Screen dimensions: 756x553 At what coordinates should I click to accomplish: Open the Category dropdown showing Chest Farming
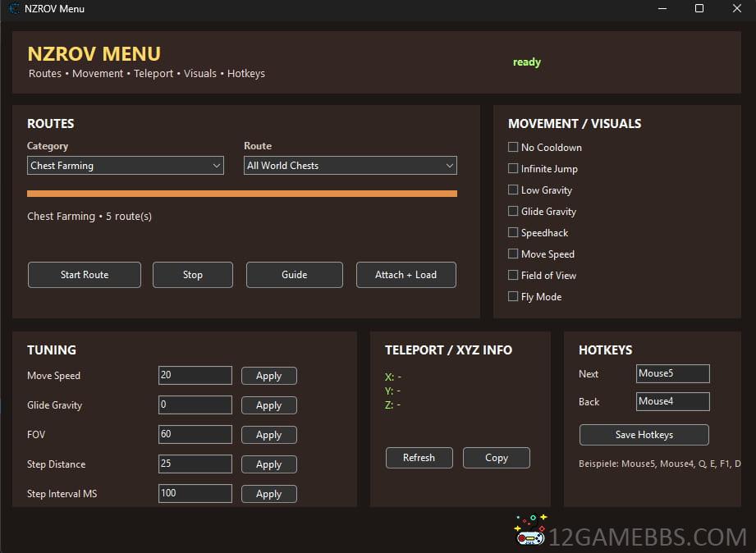[126, 166]
